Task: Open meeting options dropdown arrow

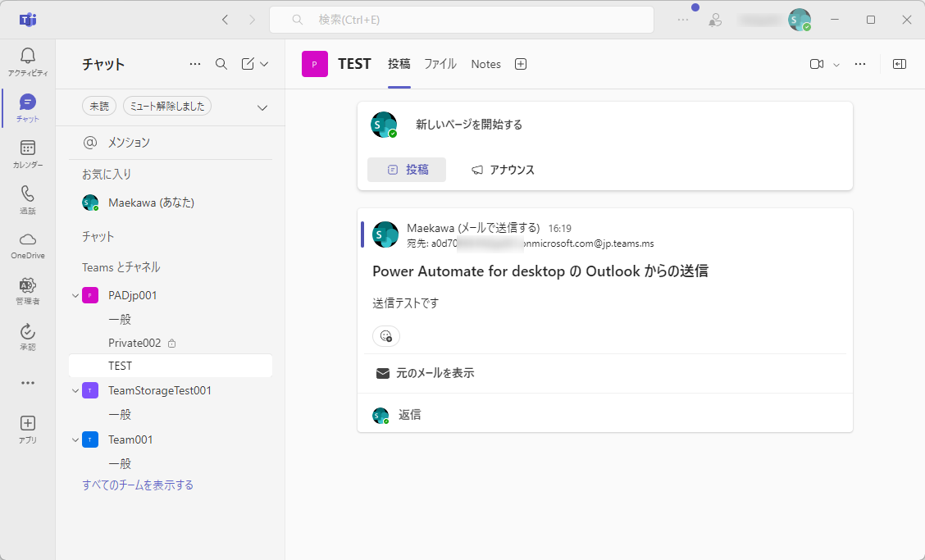Action: [x=836, y=64]
